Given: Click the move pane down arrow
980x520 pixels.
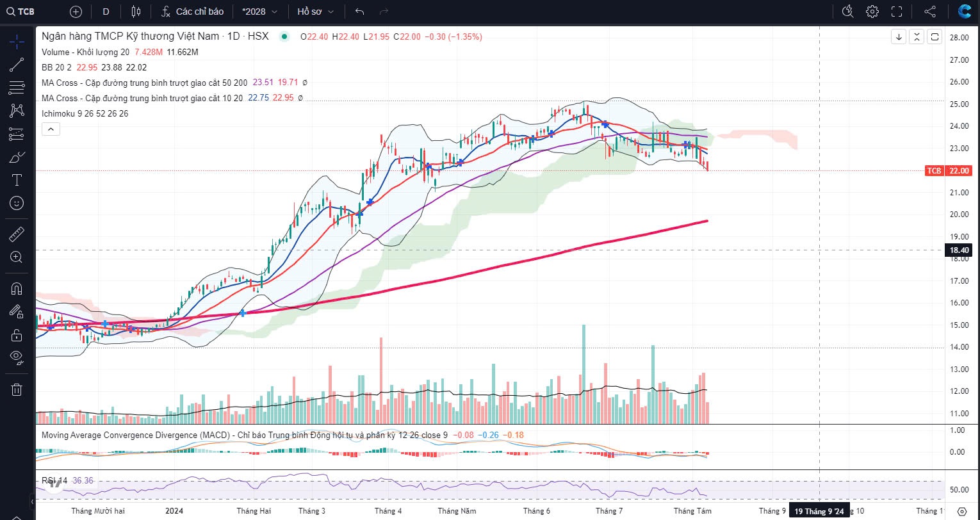Looking at the screenshot, I should click(899, 37).
